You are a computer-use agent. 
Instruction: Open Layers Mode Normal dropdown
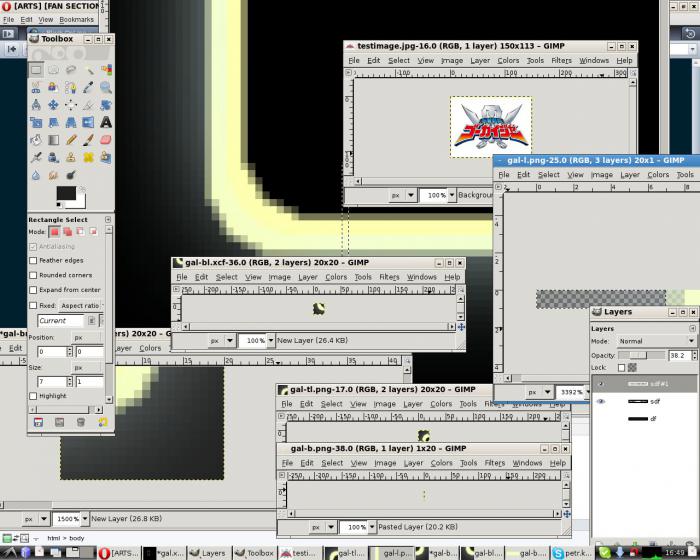pyautogui.click(x=656, y=341)
